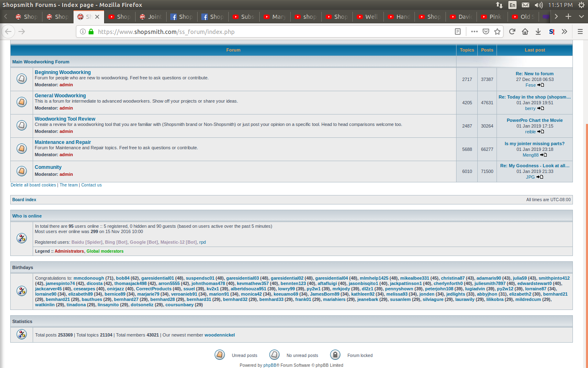Reload the page with the refresh button

[512, 31]
